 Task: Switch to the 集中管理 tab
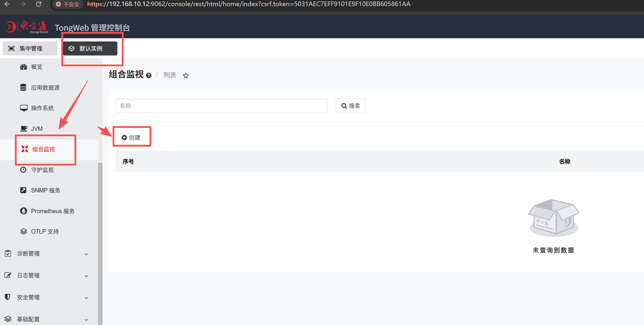[30, 48]
